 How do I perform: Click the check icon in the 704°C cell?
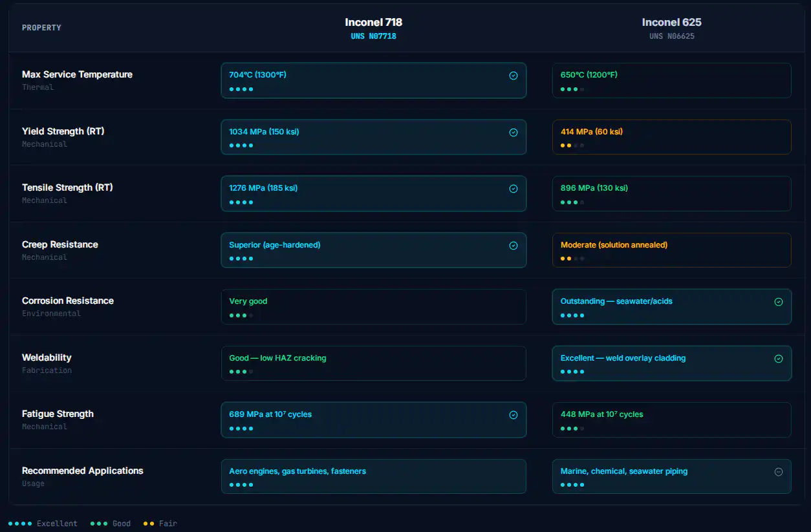(x=514, y=76)
